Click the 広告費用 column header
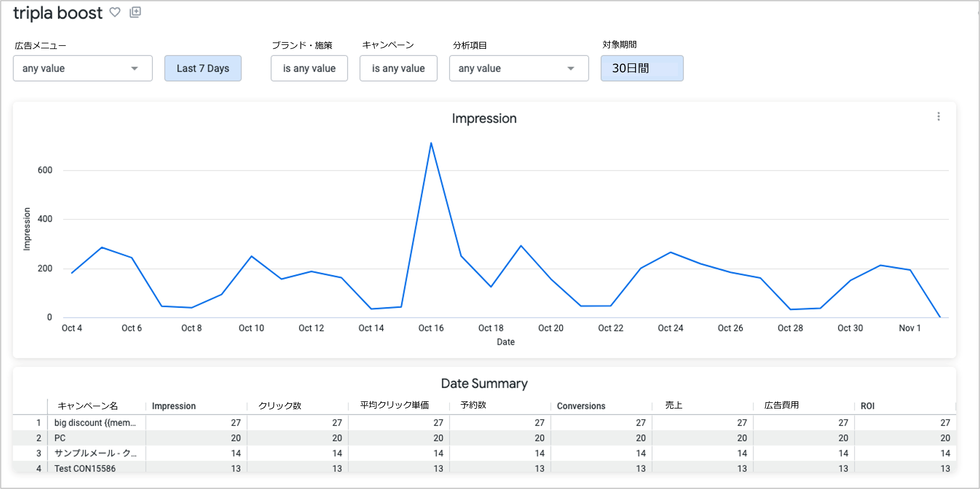This screenshot has height=489, width=980. (782, 405)
